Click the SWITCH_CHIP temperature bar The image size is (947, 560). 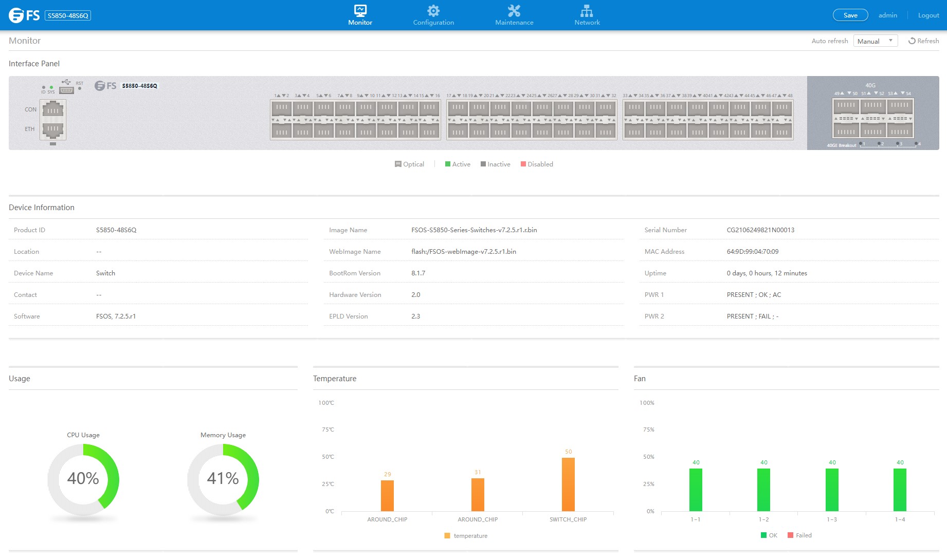(x=568, y=484)
